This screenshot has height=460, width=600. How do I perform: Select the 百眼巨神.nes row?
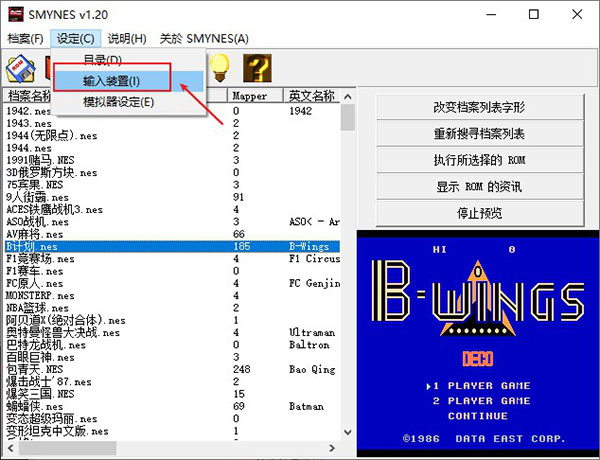click(x=172, y=357)
